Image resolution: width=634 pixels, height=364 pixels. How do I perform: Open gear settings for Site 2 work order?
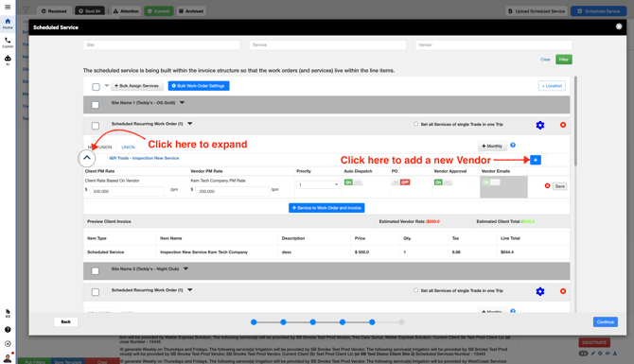(x=540, y=291)
